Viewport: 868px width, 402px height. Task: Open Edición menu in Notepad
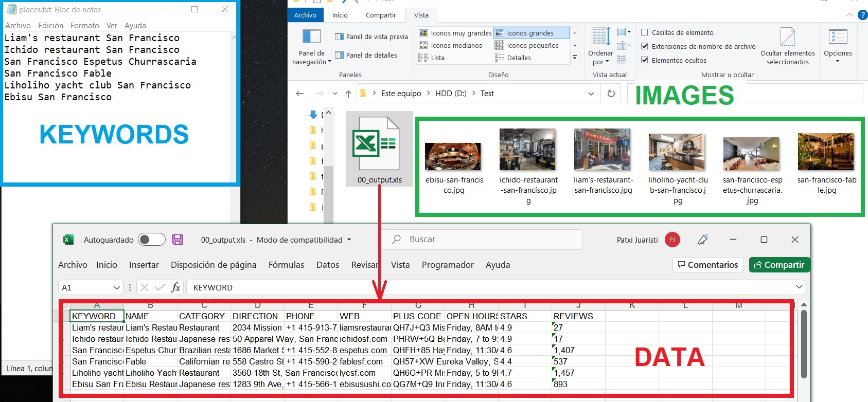[50, 25]
